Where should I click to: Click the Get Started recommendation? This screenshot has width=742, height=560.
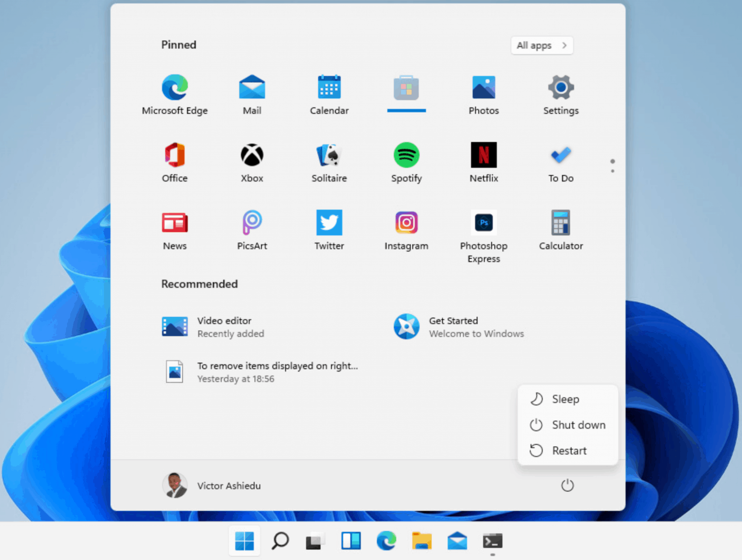click(454, 326)
